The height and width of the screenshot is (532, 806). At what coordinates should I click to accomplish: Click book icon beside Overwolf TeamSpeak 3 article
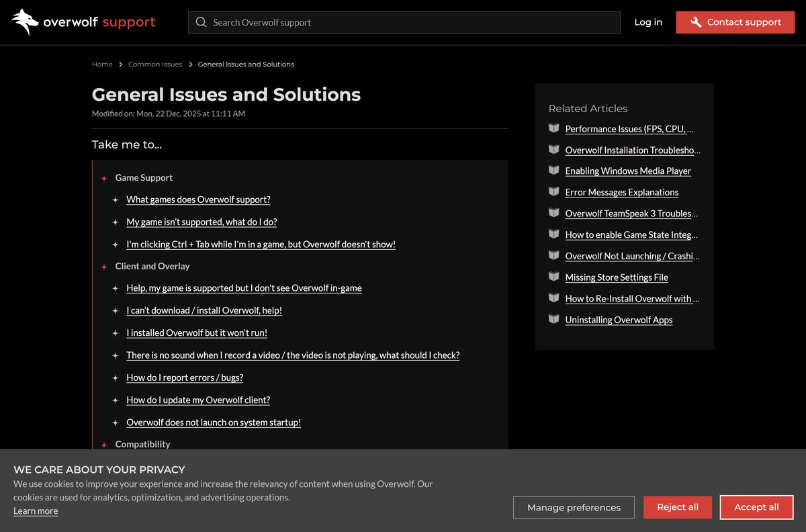pos(553,212)
